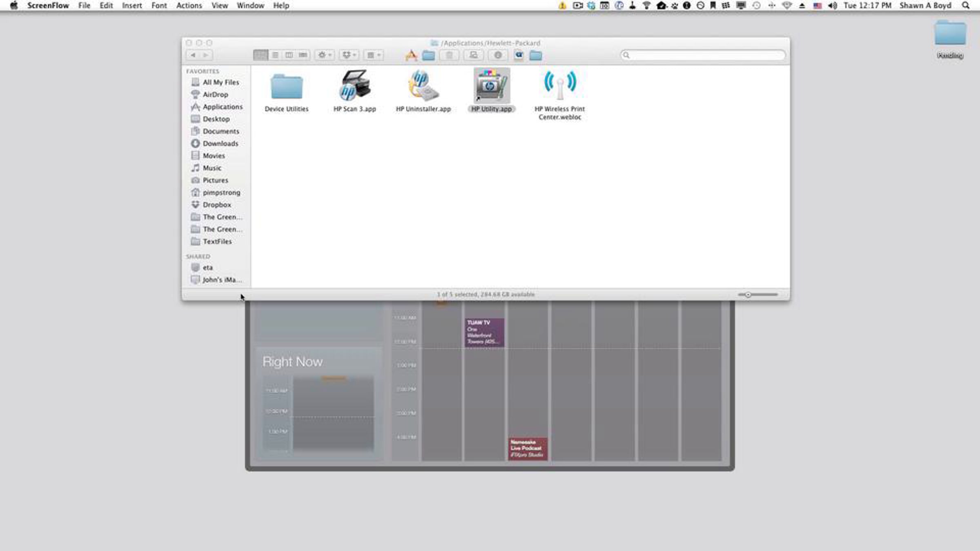
Task: Switch to column view mode
Action: (289, 55)
